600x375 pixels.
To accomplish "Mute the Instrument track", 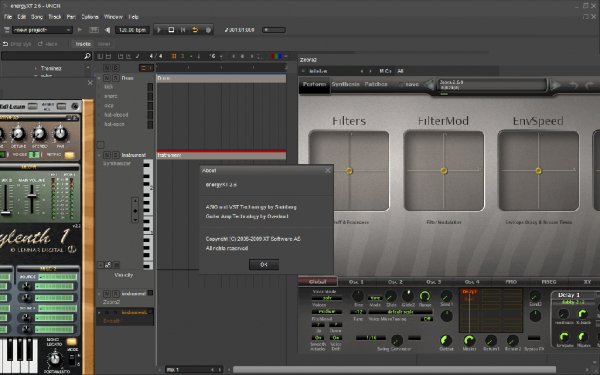I will pos(107,155).
